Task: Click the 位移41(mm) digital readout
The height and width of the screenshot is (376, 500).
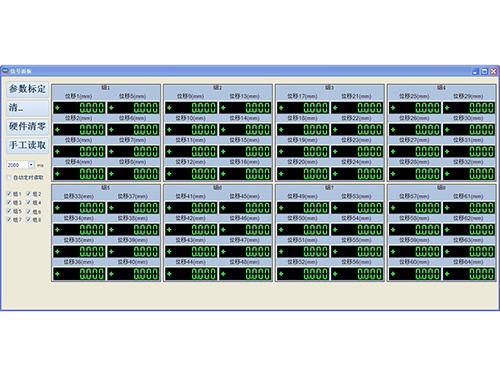Action: click(x=191, y=208)
